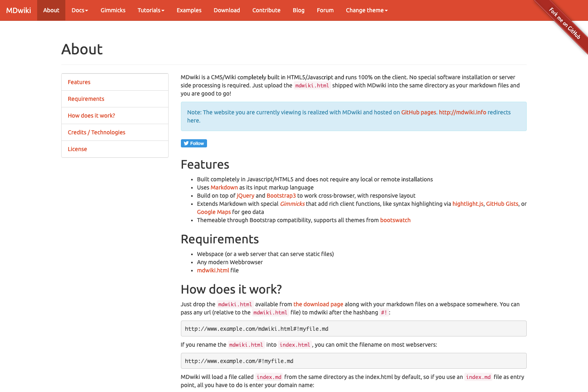
Task: Click the inline index.html code tag
Action: pyautogui.click(x=295, y=345)
